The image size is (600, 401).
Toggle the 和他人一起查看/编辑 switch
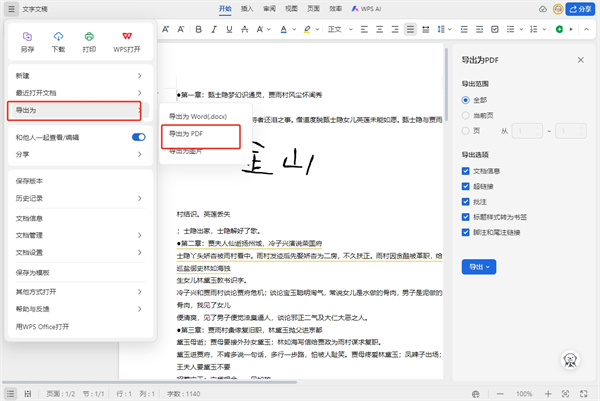(139, 136)
